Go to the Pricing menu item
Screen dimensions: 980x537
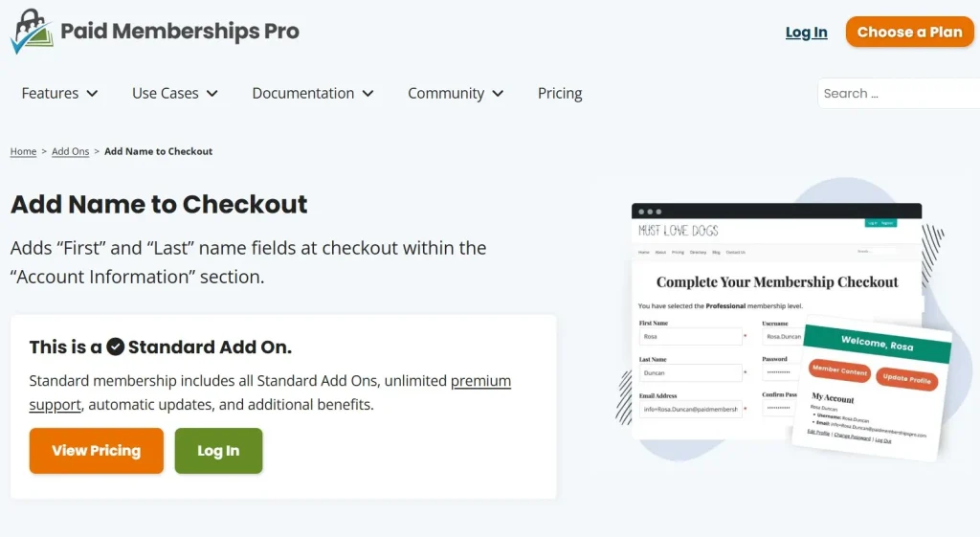click(560, 94)
